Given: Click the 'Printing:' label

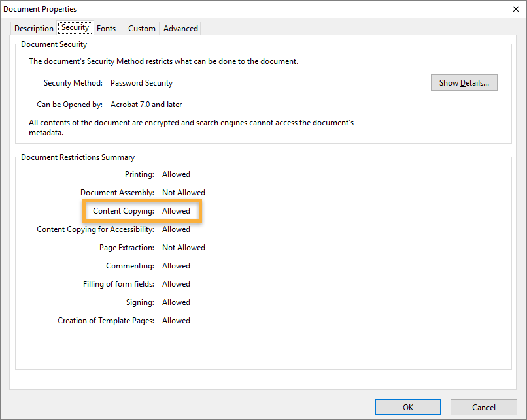Looking at the screenshot, I should pos(139,174).
